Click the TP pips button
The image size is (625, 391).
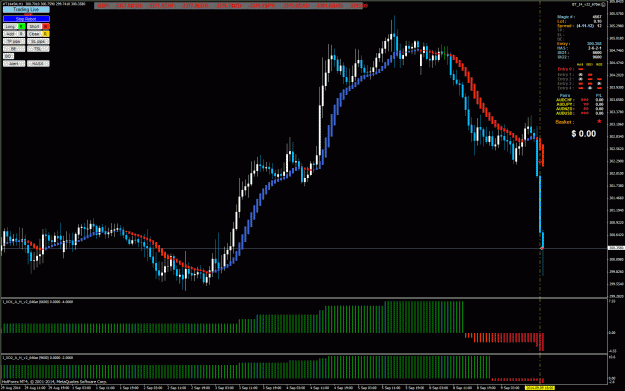coord(14,41)
